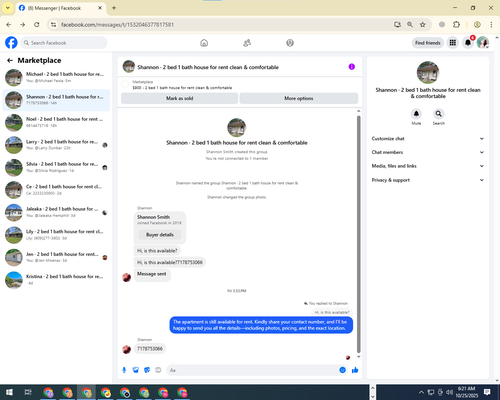Attach a file using the photo icon
The height and width of the screenshot is (400, 500).
[136, 370]
